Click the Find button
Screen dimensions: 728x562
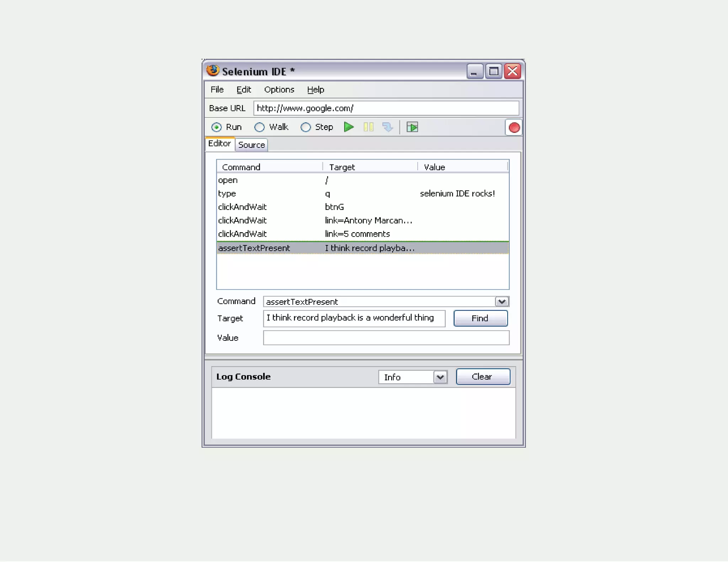(x=480, y=318)
